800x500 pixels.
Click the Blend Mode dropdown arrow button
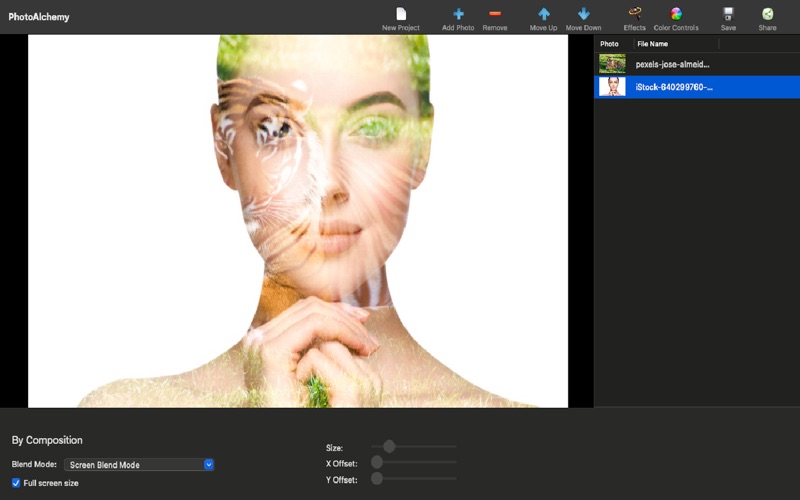(x=209, y=465)
